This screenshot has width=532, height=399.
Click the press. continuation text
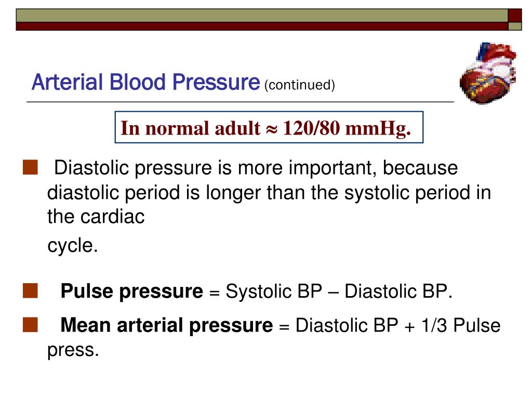pyautogui.click(x=73, y=351)
